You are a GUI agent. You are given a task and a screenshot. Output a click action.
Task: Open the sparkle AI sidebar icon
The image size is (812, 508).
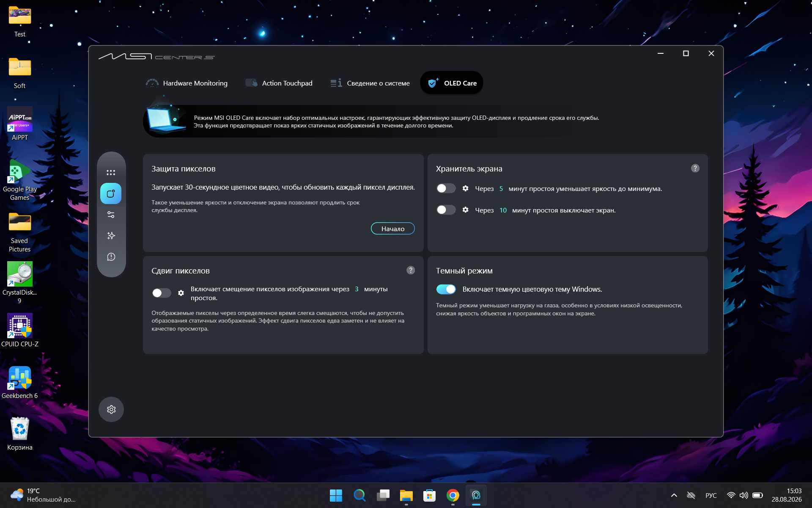tap(111, 236)
